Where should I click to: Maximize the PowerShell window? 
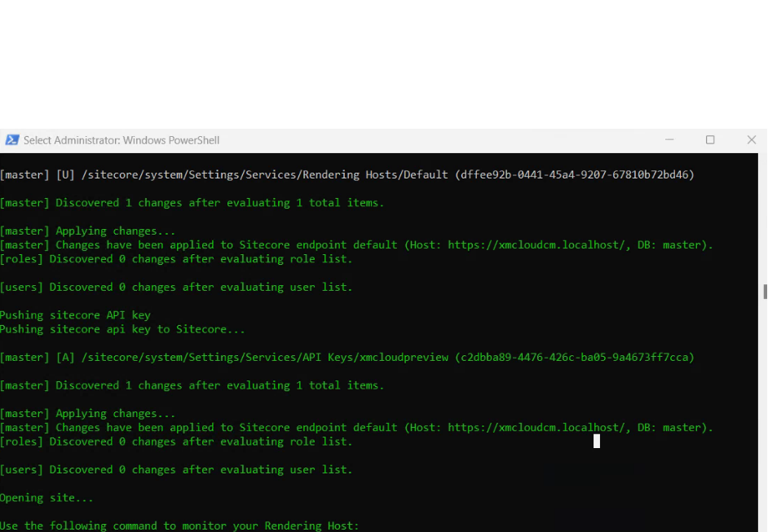[710, 140]
